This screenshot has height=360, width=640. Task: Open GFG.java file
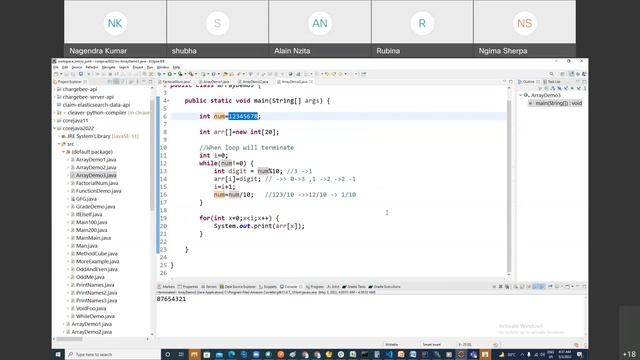(86, 199)
